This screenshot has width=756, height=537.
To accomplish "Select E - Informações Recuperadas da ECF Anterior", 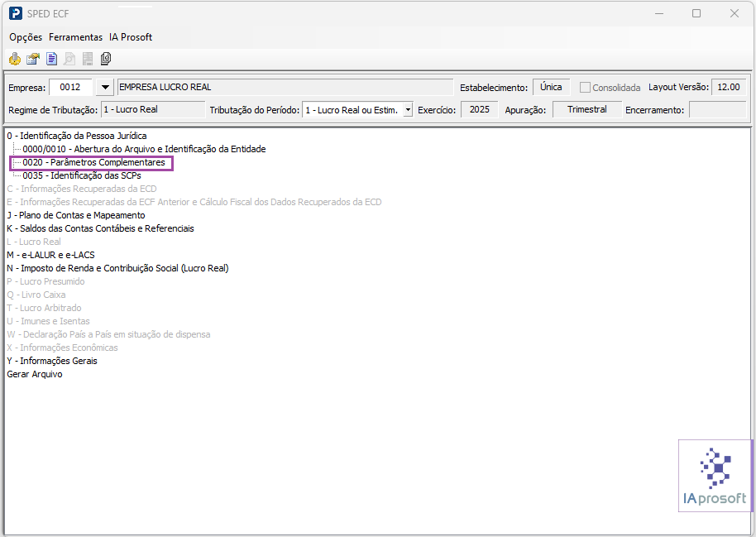I will 194,202.
